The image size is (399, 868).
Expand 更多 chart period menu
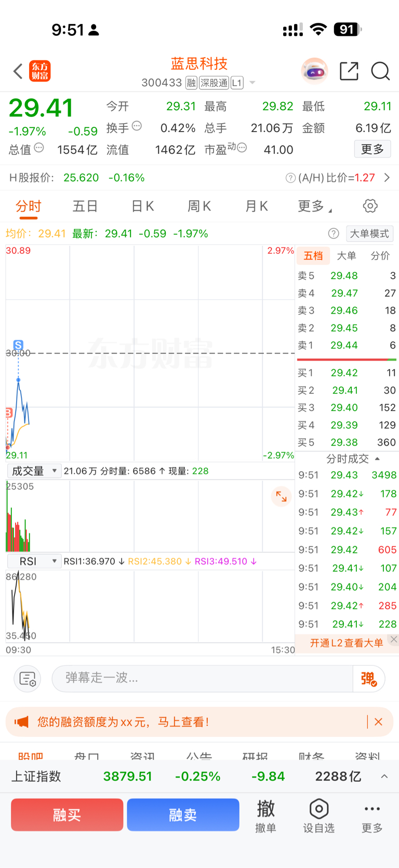(315, 206)
